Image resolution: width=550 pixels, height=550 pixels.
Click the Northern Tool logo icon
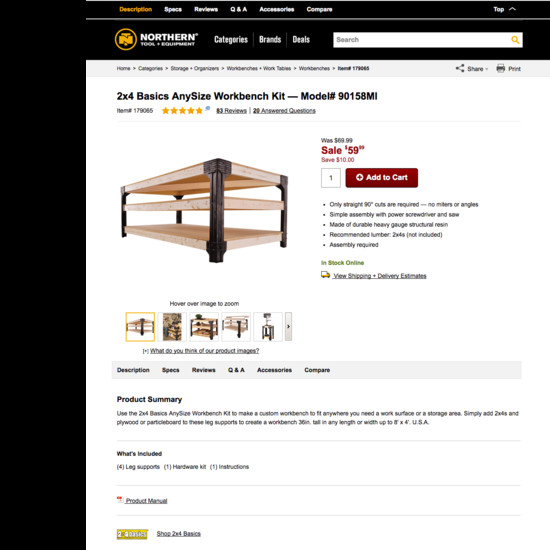point(126,39)
